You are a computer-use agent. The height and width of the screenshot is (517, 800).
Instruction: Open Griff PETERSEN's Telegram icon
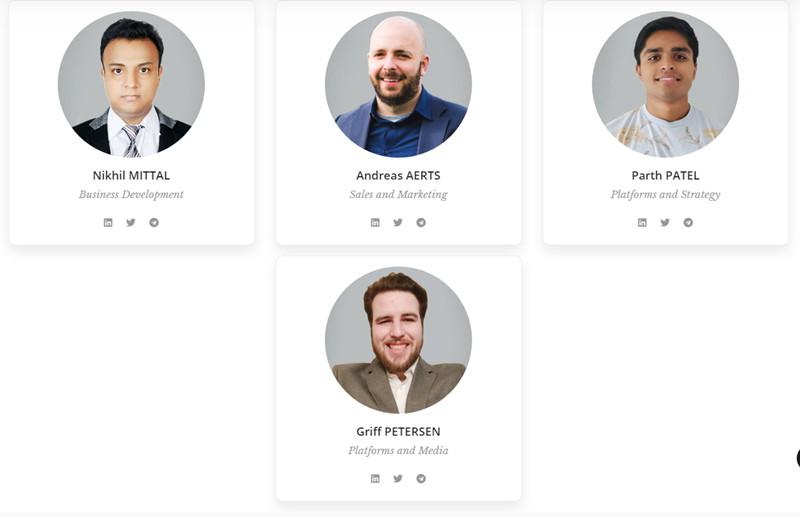(x=421, y=479)
